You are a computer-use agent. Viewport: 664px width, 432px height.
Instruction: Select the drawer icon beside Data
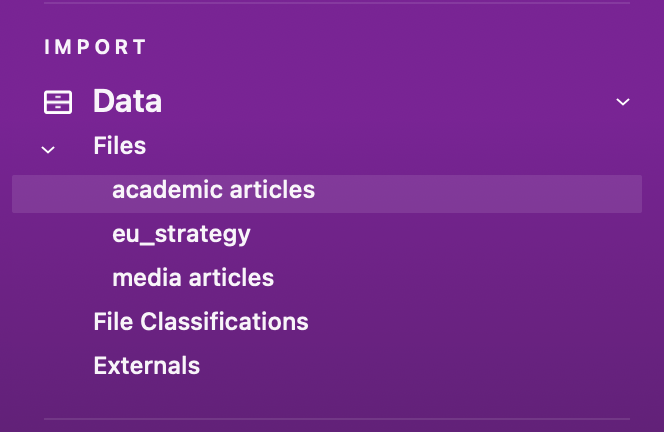pyautogui.click(x=58, y=102)
